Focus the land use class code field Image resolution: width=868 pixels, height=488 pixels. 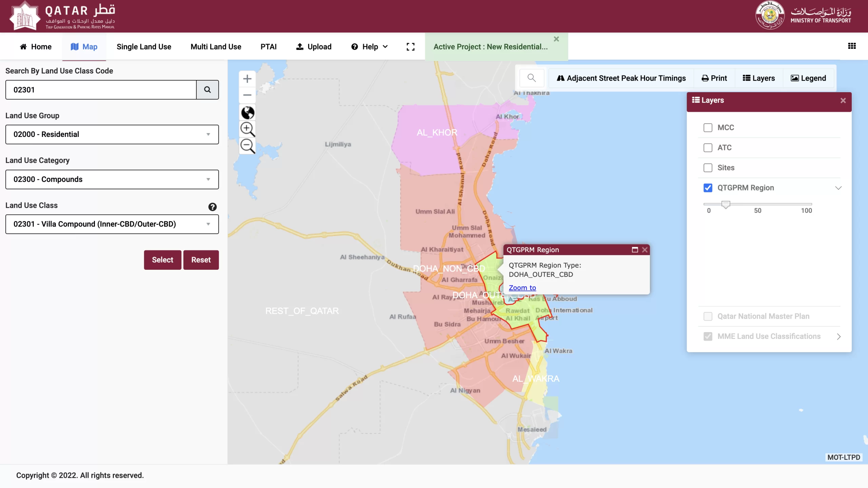click(101, 90)
